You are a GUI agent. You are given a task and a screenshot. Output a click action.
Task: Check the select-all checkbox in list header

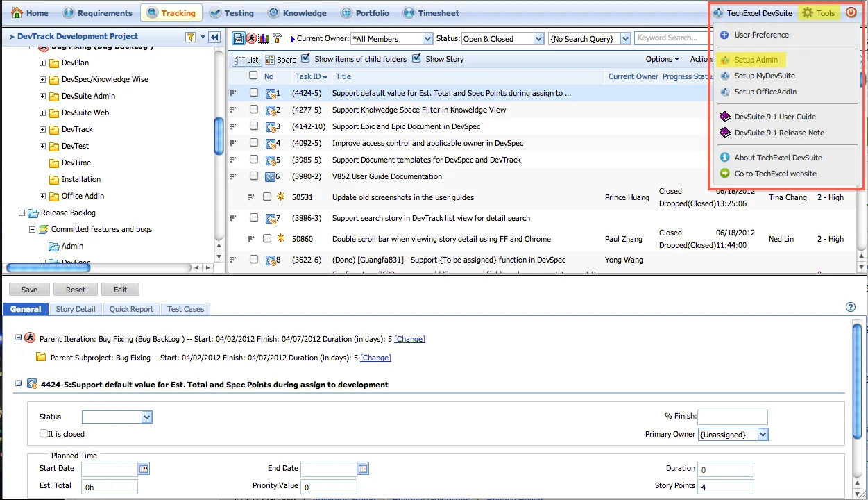click(x=253, y=75)
